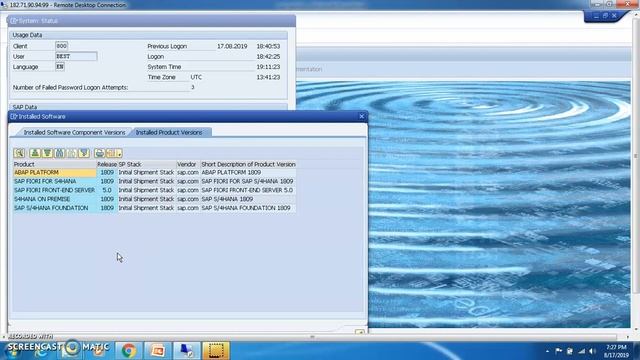Viewport: 640px width, 360px height.
Task: Click the Client field showing 800
Action: pos(62,46)
